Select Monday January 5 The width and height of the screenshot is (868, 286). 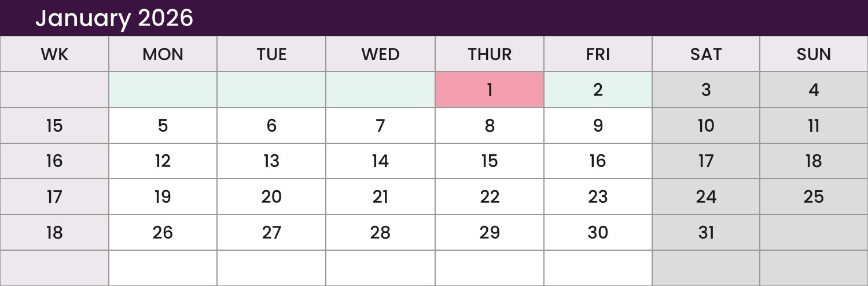coord(163,125)
